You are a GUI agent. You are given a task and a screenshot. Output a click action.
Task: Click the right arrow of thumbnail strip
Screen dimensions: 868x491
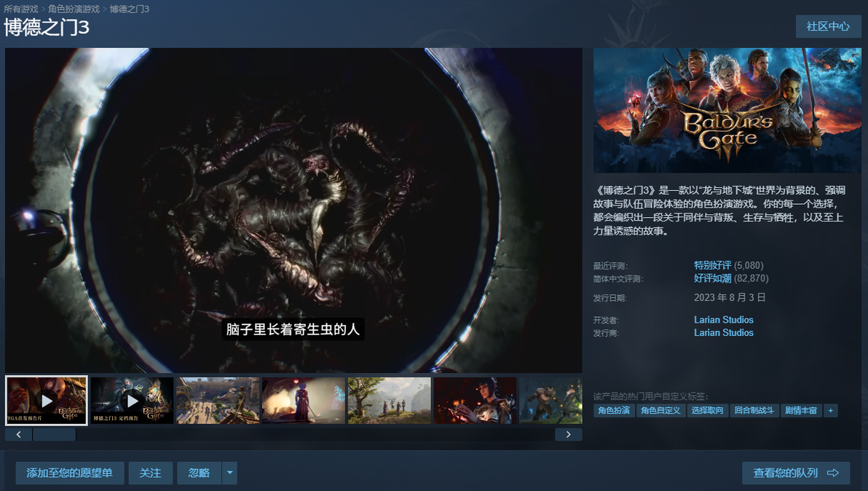pos(568,434)
